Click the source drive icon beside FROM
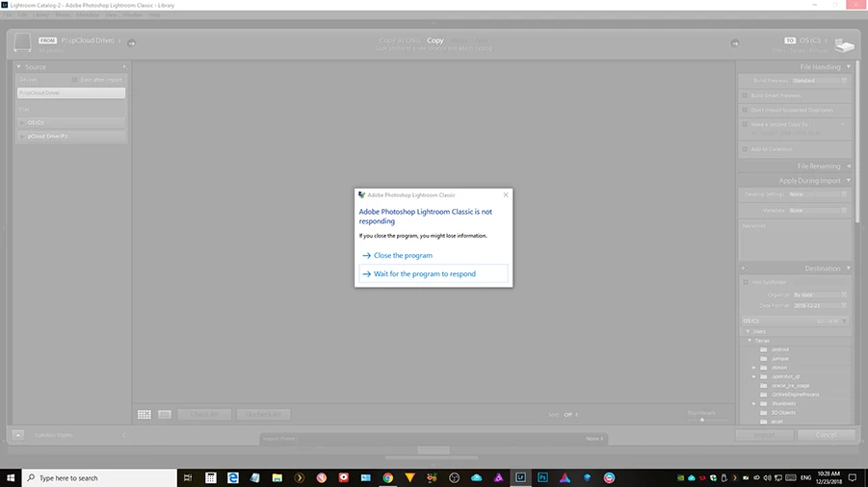The image size is (868, 487). 23,42
